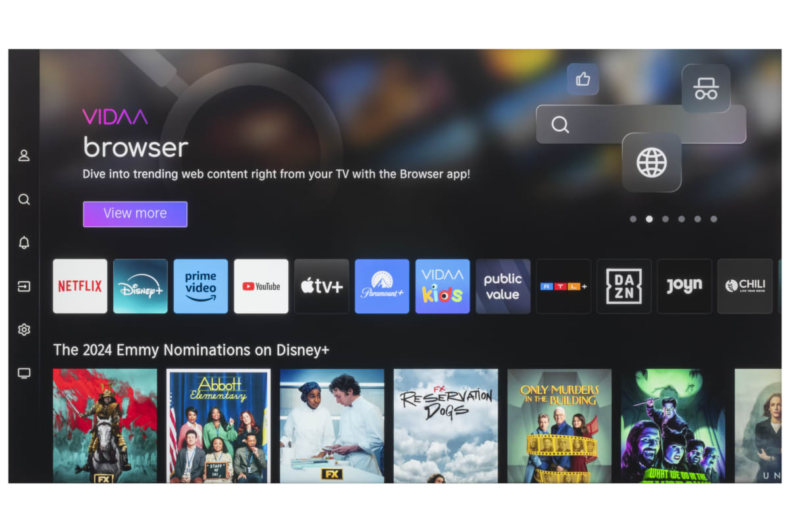Click the View more button
Viewport: 790px width, 532px height.
click(135, 214)
